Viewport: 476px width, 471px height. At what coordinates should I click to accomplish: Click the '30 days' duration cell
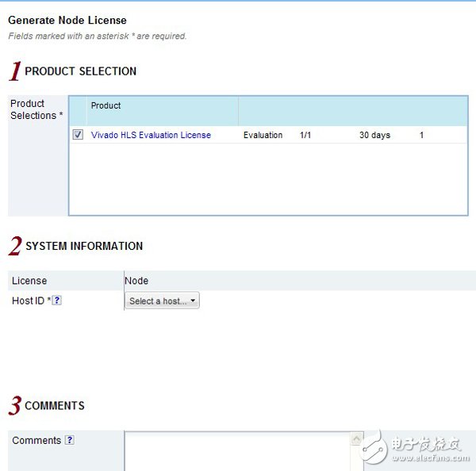pyautogui.click(x=374, y=136)
